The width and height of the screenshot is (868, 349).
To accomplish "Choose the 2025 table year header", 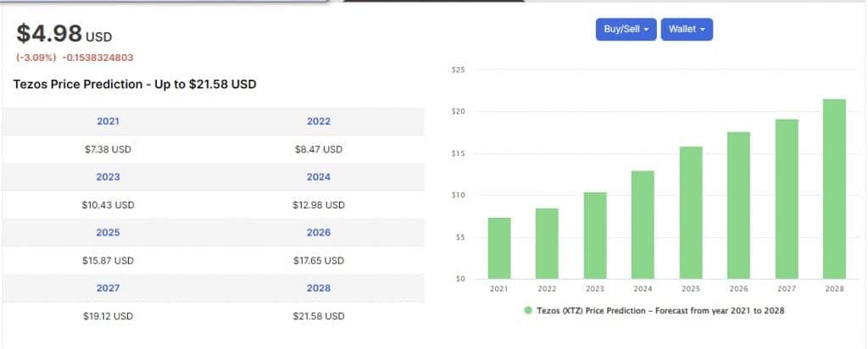I will (108, 232).
